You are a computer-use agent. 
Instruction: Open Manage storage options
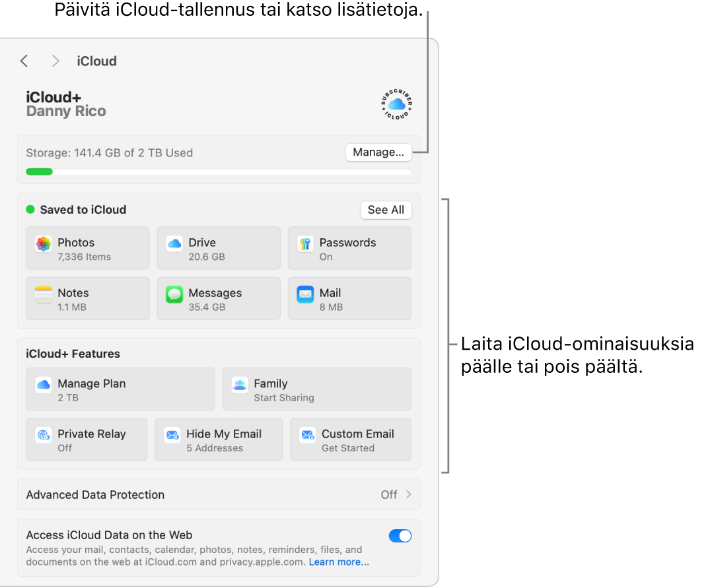click(378, 152)
